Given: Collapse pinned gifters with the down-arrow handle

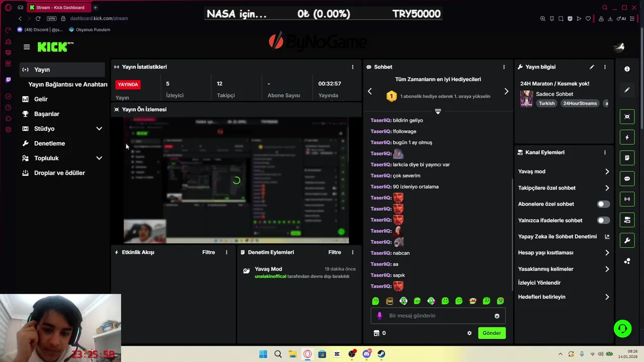Looking at the screenshot, I should click(438, 112).
